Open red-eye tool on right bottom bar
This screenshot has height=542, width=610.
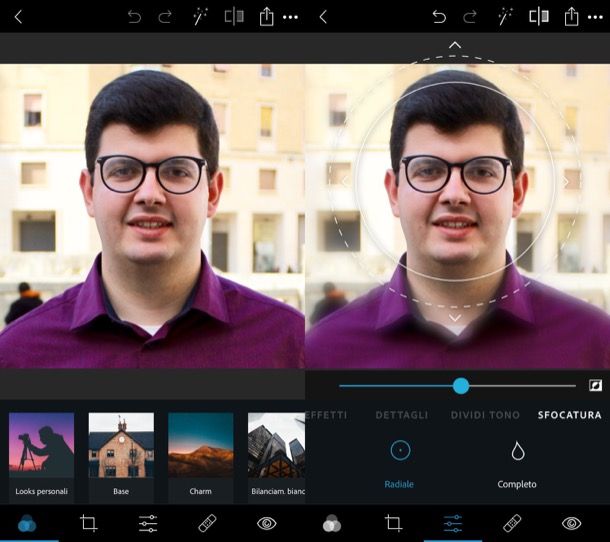pyautogui.click(x=572, y=523)
